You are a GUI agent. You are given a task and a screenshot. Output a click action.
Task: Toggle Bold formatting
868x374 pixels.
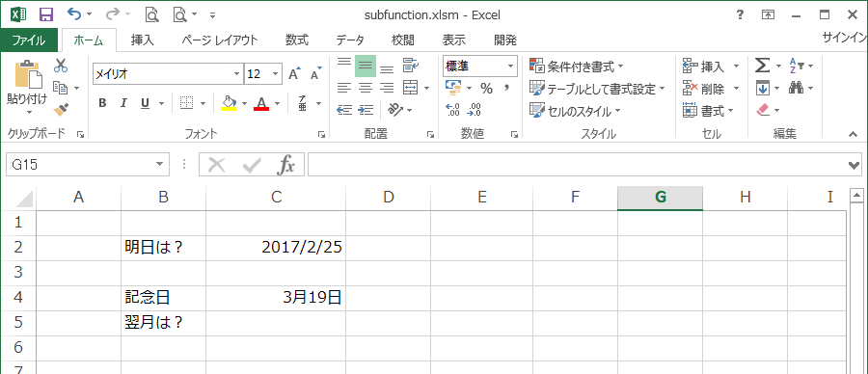click(x=102, y=103)
